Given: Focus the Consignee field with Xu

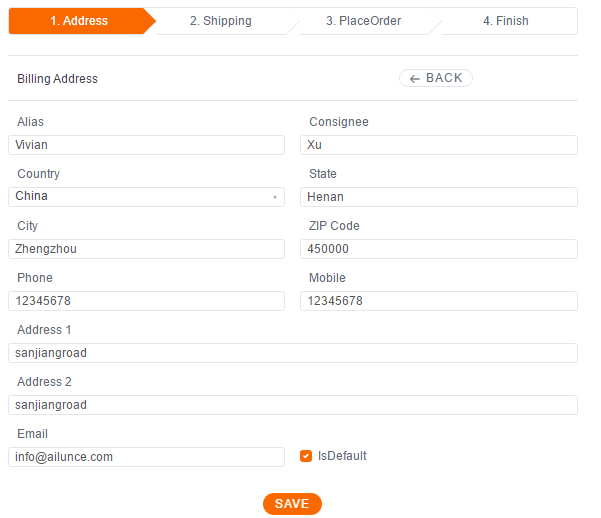Looking at the screenshot, I should [x=439, y=145].
